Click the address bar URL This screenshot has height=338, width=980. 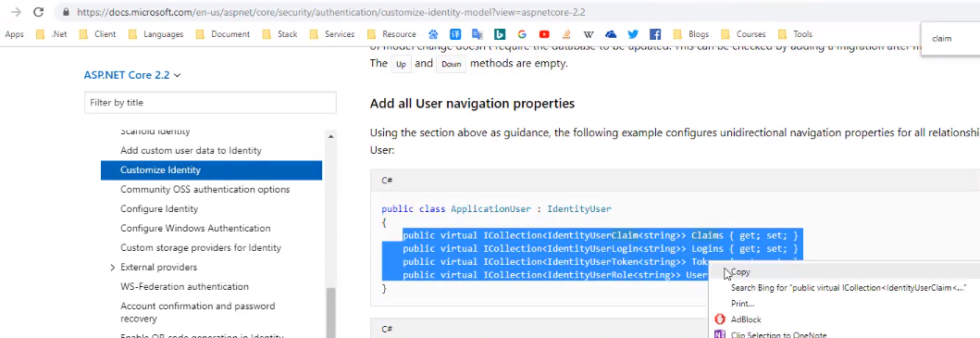coord(331,12)
